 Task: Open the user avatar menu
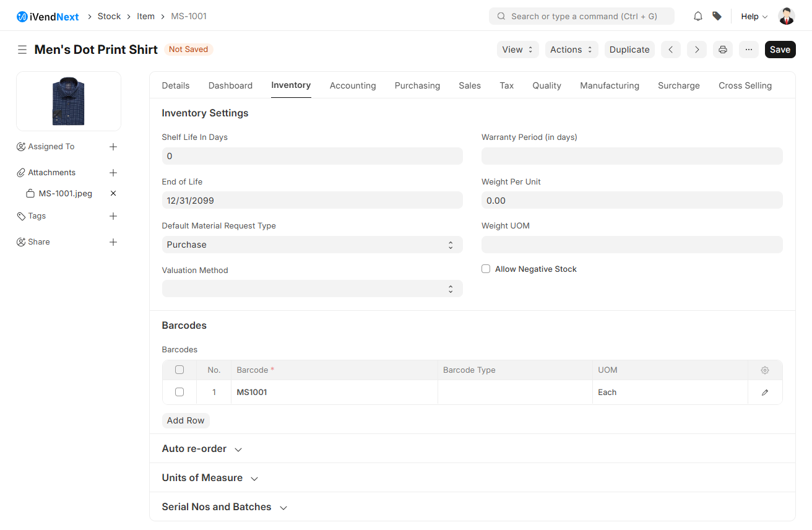click(x=787, y=17)
